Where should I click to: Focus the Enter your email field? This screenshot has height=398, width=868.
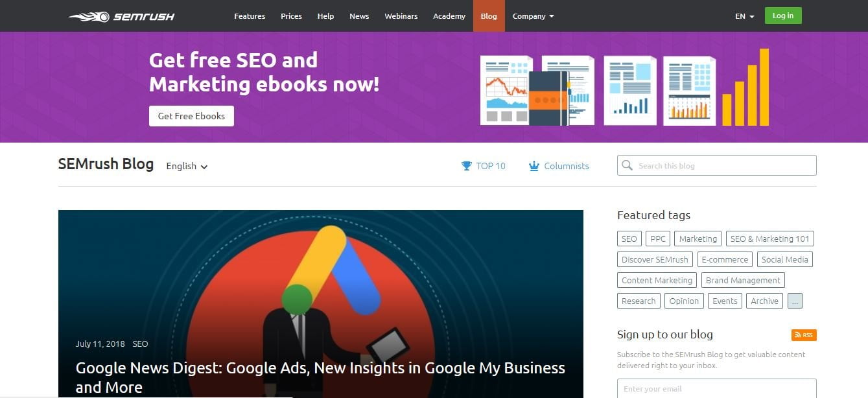pyautogui.click(x=716, y=388)
